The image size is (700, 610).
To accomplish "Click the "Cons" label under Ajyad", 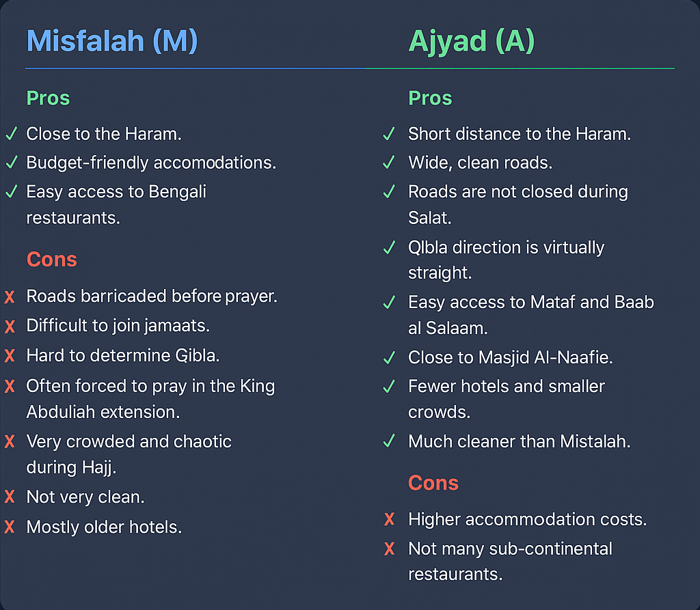I will (x=433, y=483).
